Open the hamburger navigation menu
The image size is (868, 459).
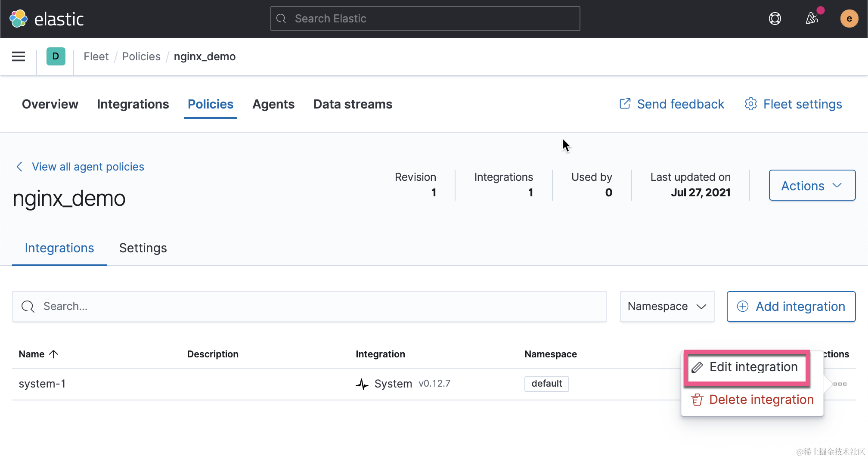pyautogui.click(x=19, y=56)
